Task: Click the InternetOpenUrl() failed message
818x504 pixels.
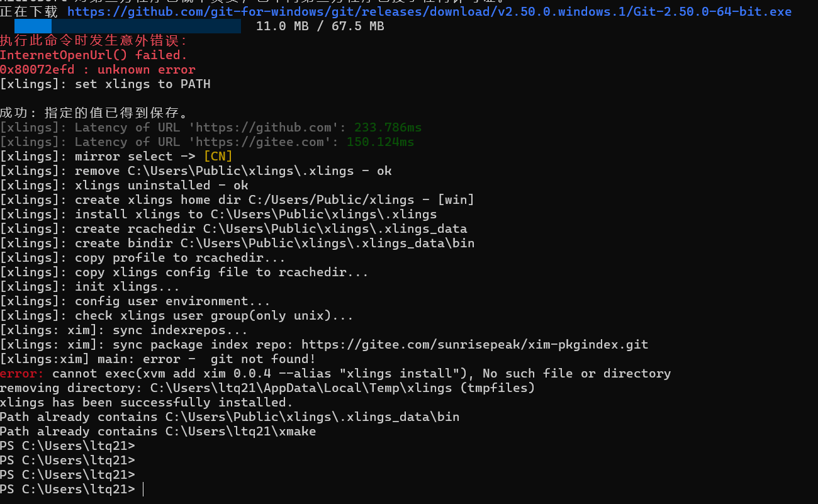Action: [94, 55]
